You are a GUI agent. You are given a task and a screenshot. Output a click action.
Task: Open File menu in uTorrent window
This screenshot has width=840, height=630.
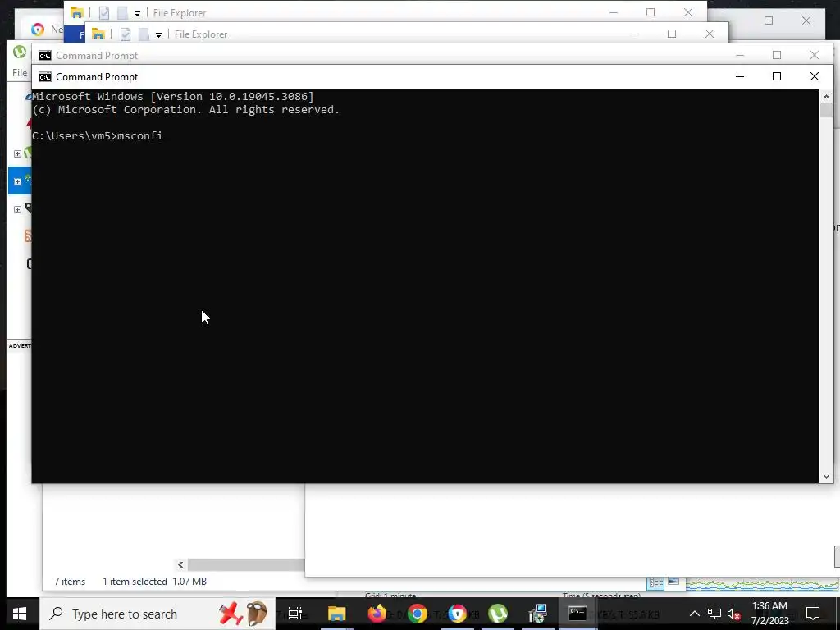pyautogui.click(x=20, y=73)
